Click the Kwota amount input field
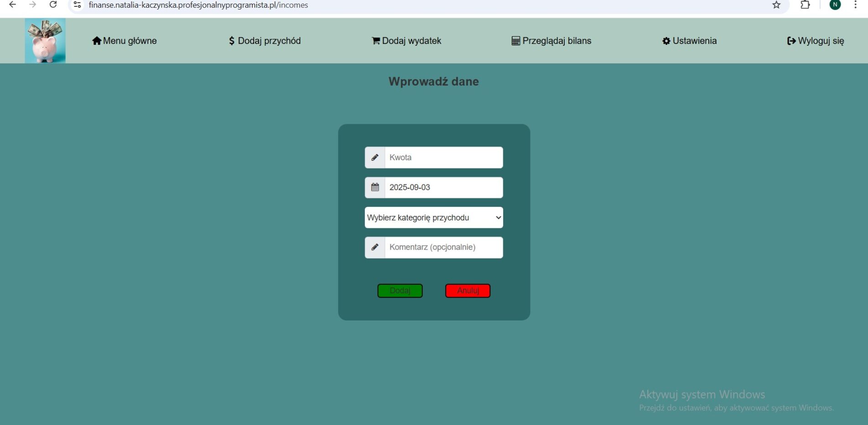868x425 pixels. tap(442, 157)
